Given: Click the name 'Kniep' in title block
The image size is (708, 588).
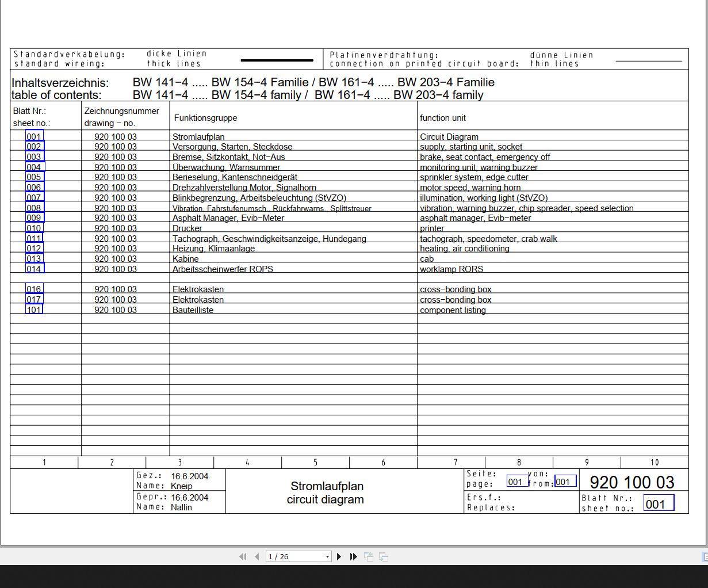Looking at the screenshot, I should [182, 486].
